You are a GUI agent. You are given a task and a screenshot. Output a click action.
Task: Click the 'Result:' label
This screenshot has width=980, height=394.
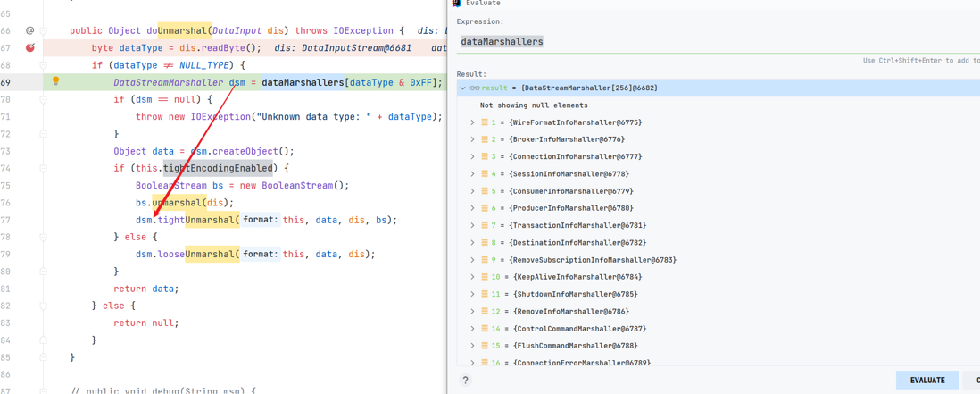point(469,74)
